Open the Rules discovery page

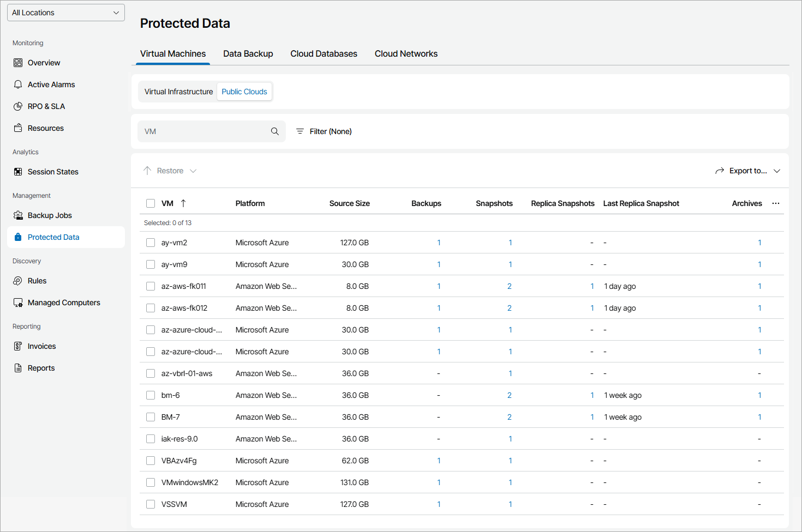coord(19,280)
